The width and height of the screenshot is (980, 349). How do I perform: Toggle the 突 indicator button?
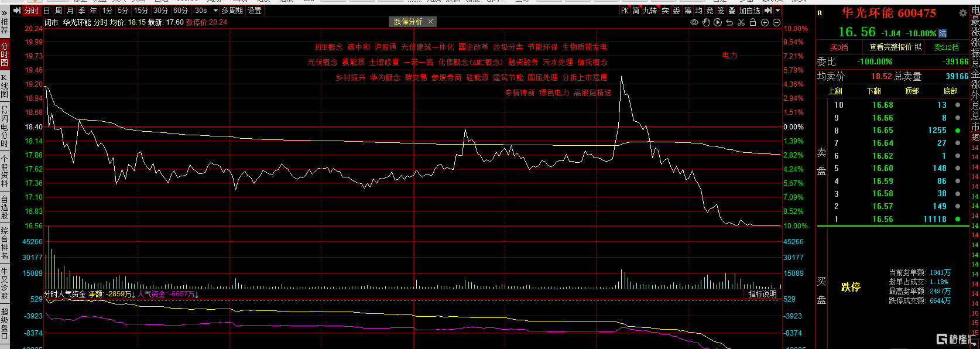(x=665, y=11)
